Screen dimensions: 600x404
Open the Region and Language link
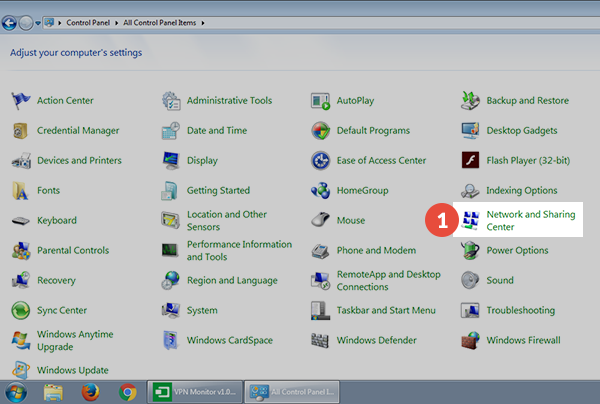[x=232, y=280]
